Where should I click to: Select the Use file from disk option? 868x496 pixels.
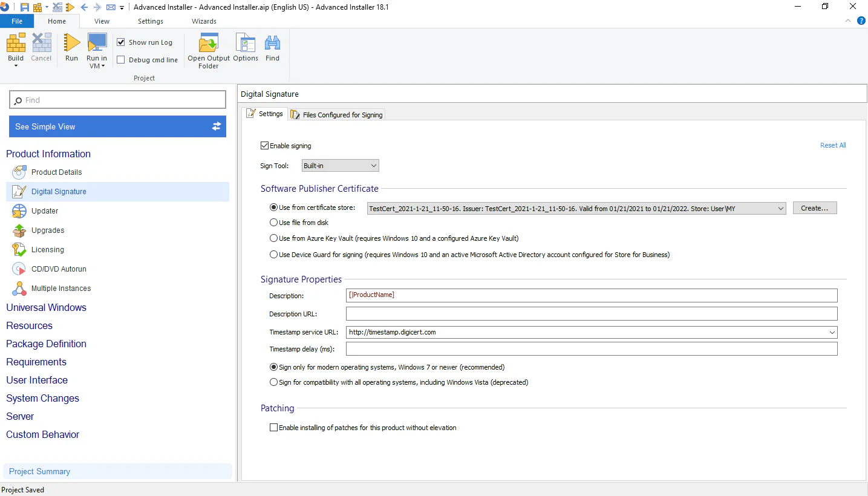[273, 222]
